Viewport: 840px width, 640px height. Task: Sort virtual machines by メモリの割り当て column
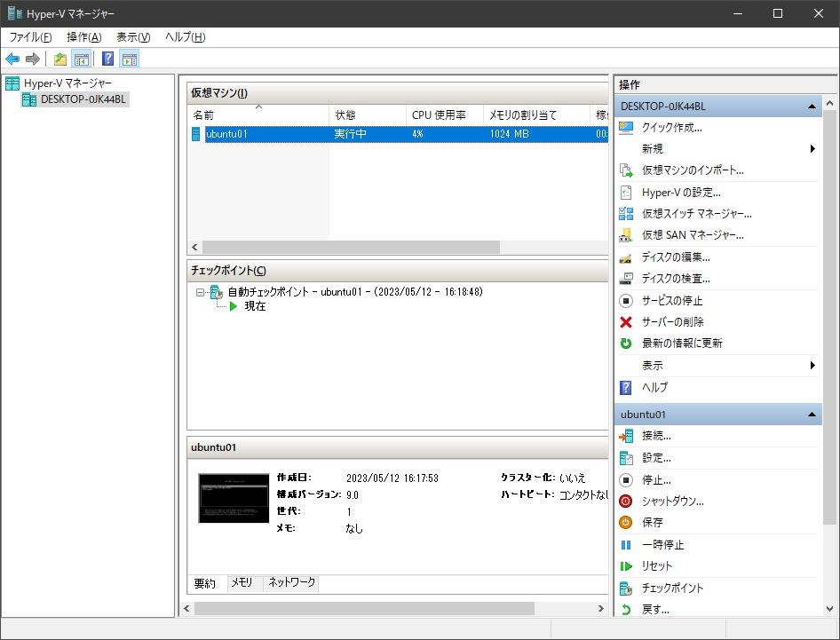coord(537,115)
